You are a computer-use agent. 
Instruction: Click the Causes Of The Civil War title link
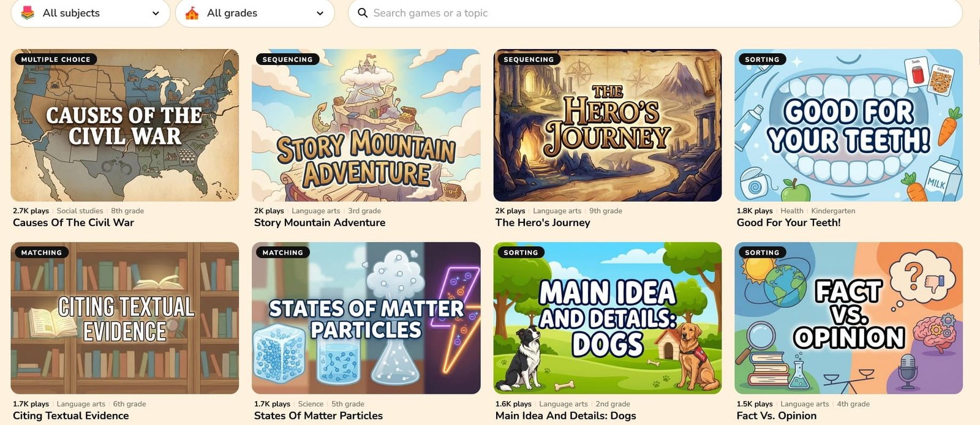(x=73, y=223)
